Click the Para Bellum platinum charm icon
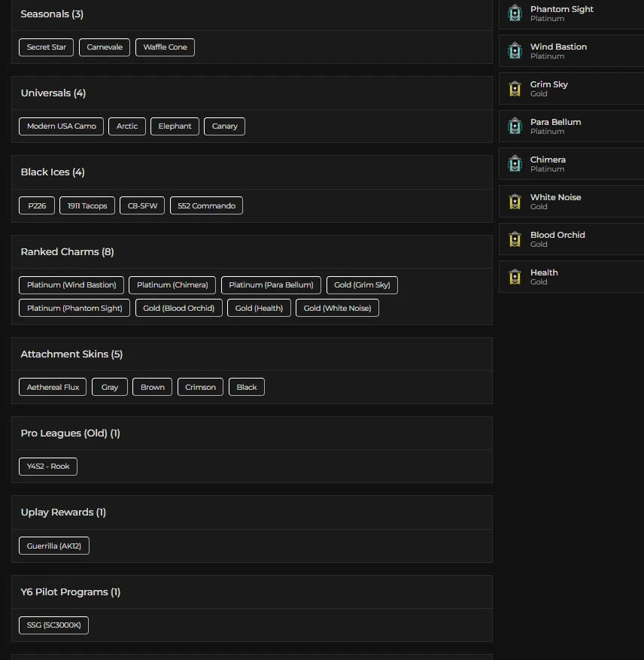Image resolution: width=644 pixels, height=660 pixels. (x=515, y=126)
